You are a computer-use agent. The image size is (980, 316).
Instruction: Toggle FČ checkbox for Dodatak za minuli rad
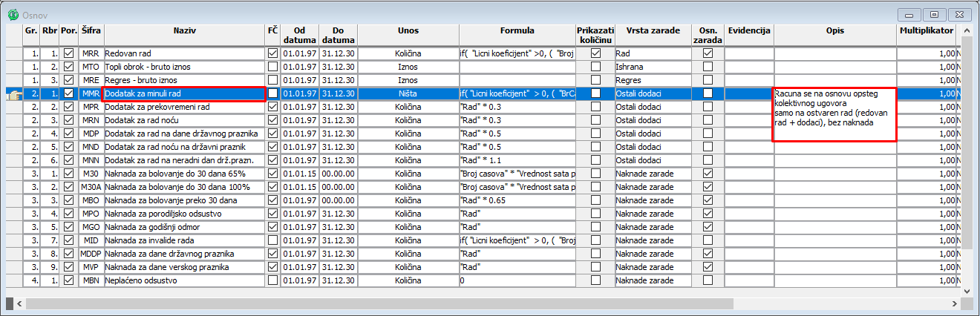pyautogui.click(x=273, y=93)
